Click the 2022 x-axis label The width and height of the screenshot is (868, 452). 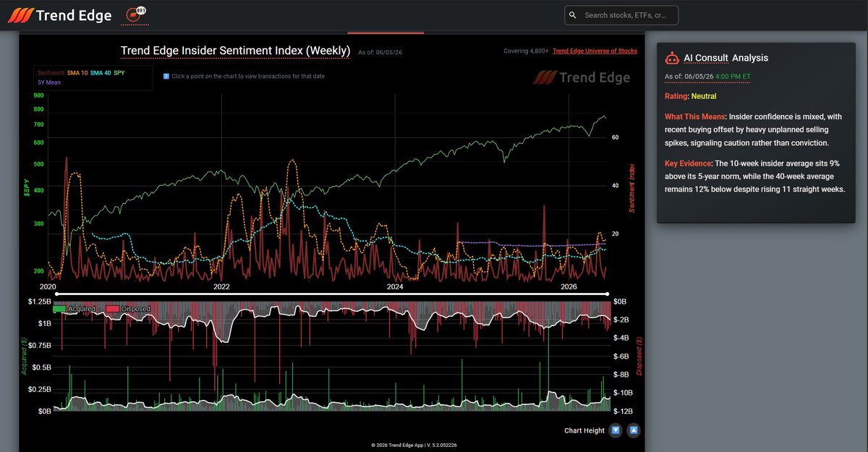point(221,287)
